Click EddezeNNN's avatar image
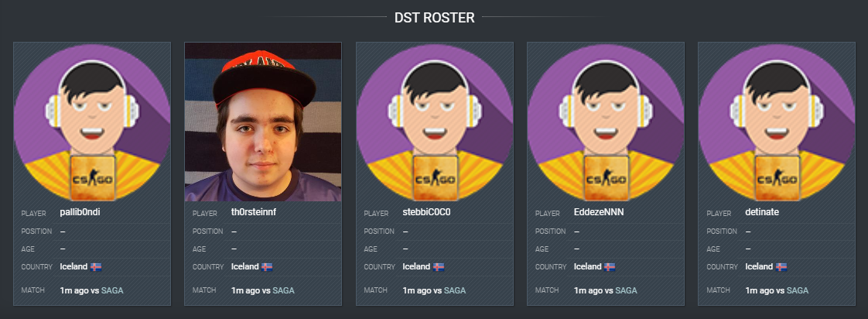Image resolution: width=868 pixels, height=319 pixels. pos(606,122)
